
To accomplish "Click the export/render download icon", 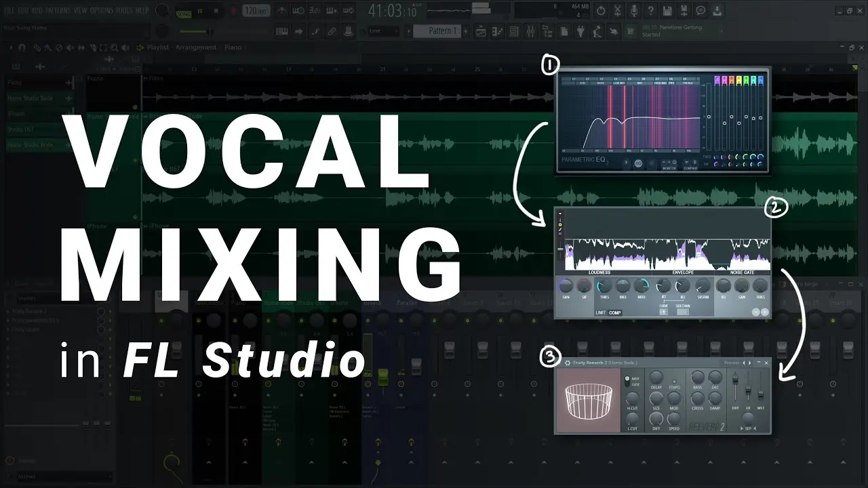I will (x=717, y=11).
